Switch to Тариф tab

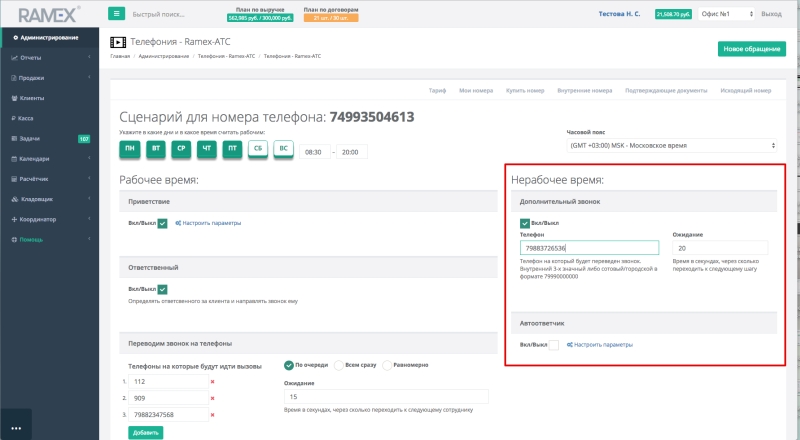pos(437,91)
